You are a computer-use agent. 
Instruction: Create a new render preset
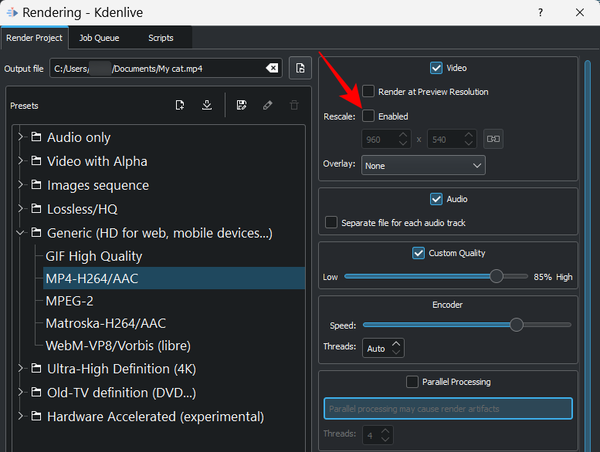click(x=180, y=105)
